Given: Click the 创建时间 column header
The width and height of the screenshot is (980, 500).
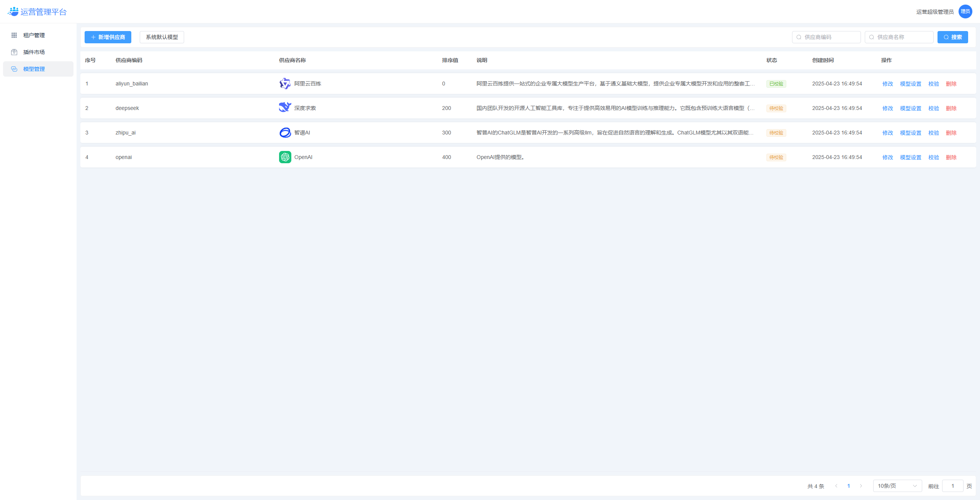Looking at the screenshot, I should click(823, 60).
